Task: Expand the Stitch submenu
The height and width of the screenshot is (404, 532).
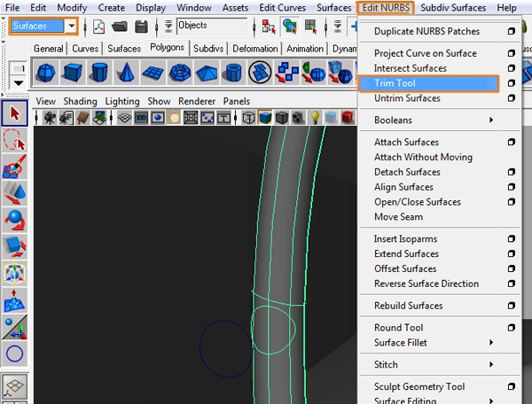Action: (x=491, y=364)
